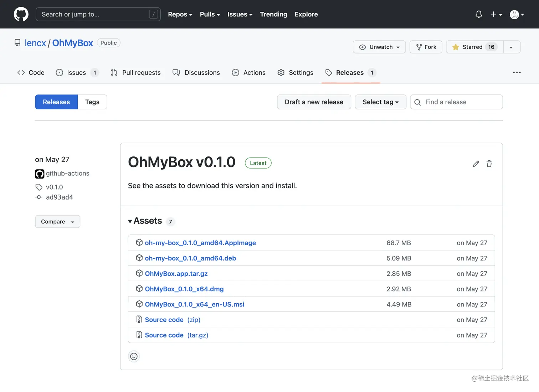Screen dimensions: 539x392
Task: Switch to the Discussions tab
Action: [x=196, y=73]
